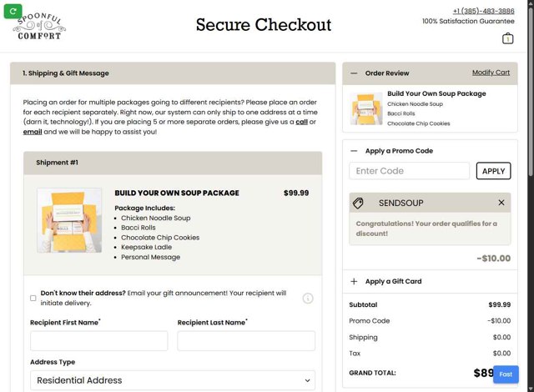Click the Spoonful of Comfort logo
The height and width of the screenshot is (392, 534).
pos(39,24)
